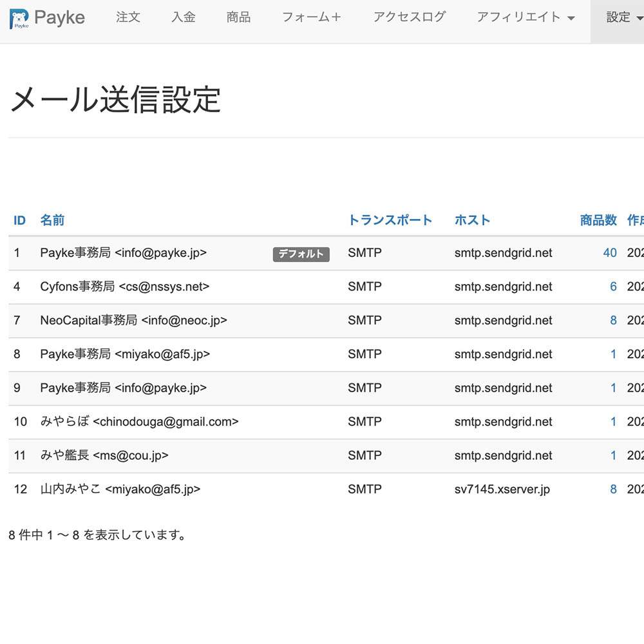Image resolution: width=644 pixels, height=644 pixels.
Task: Click smtp.sendgrid.net host for Cyfons事務局
Action: tap(503, 287)
